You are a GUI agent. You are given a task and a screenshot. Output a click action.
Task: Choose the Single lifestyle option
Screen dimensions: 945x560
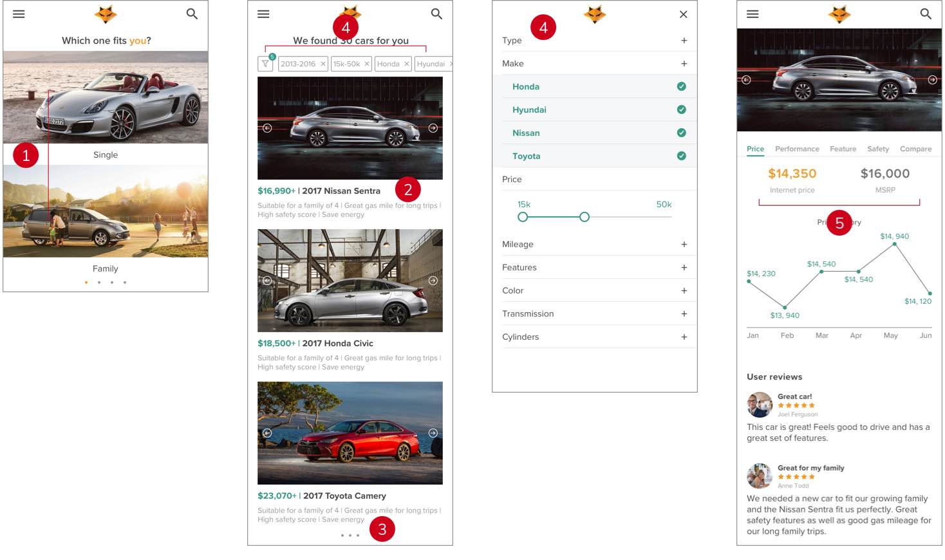click(106, 154)
